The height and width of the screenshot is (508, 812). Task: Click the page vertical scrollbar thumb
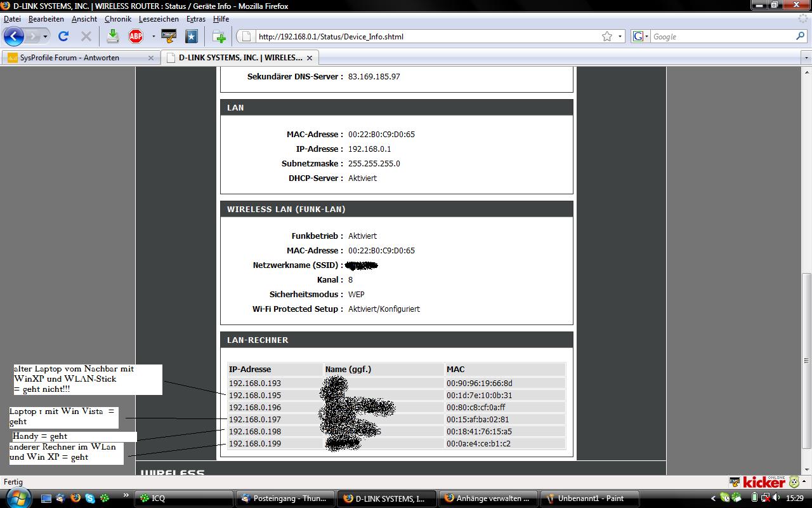click(806, 361)
